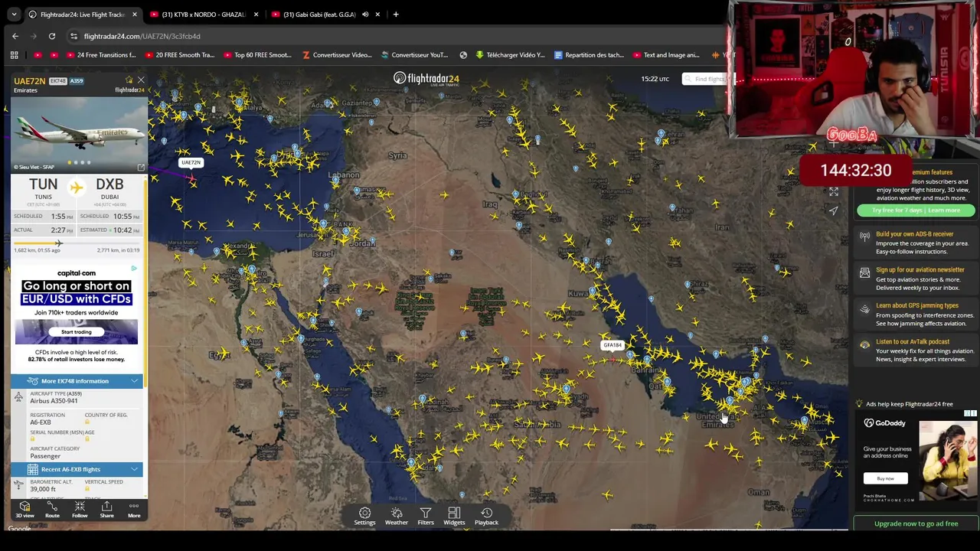Viewport: 980px width, 551px height.
Task: Open the Text and Image animation bookmark
Action: pos(666,55)
